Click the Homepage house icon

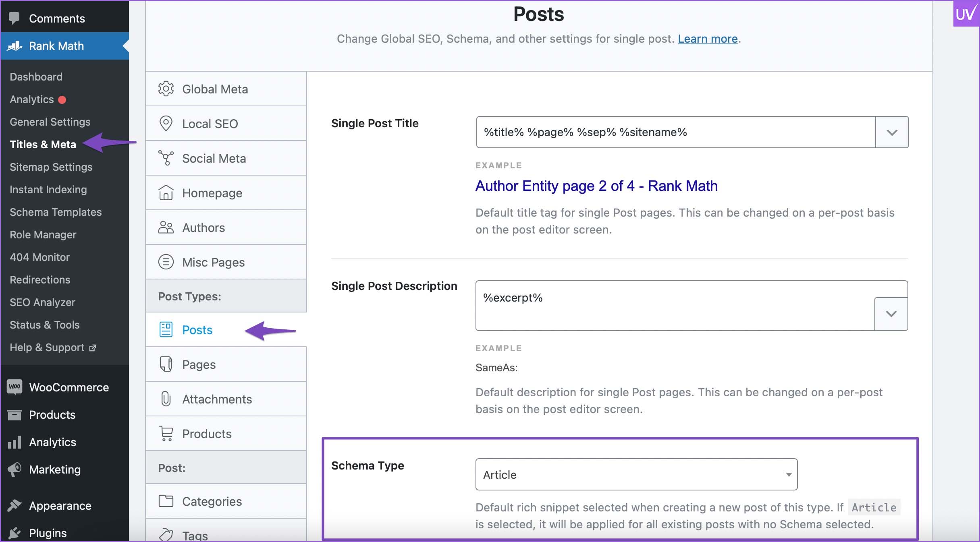[x=166, y=193]
